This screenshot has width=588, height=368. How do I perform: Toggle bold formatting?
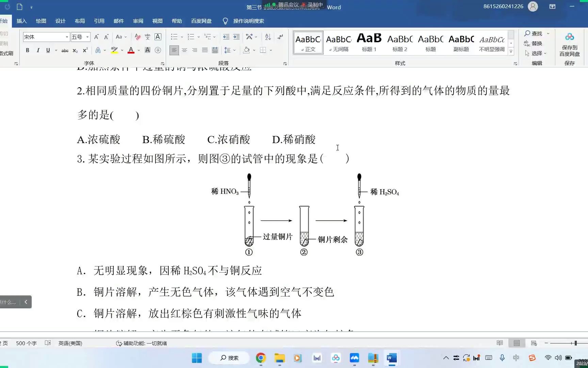point(27,50)
